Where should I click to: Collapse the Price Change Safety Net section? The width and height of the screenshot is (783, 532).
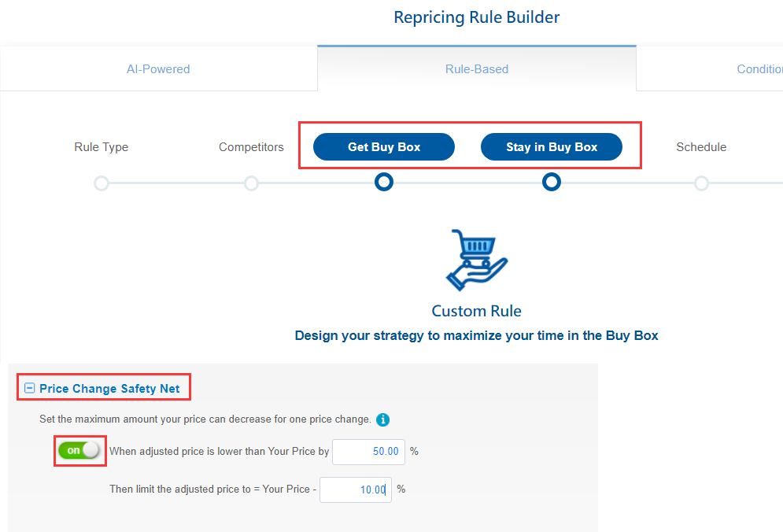click(29, 388)
